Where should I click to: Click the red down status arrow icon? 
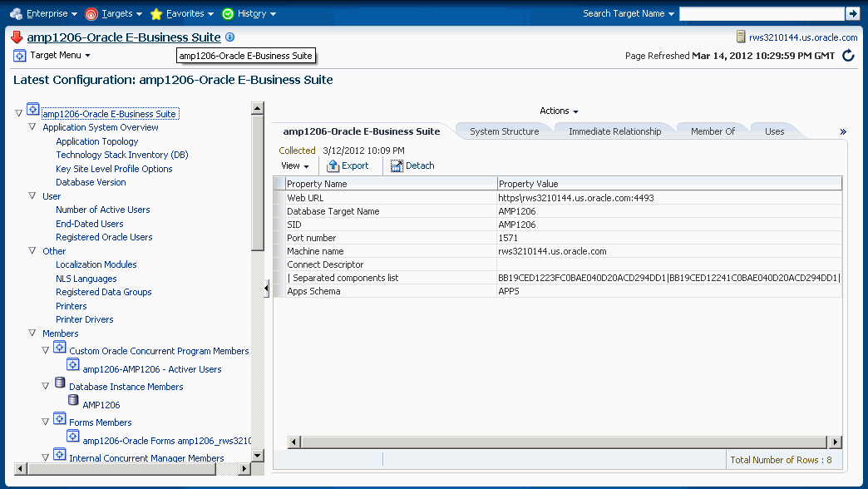17,37
